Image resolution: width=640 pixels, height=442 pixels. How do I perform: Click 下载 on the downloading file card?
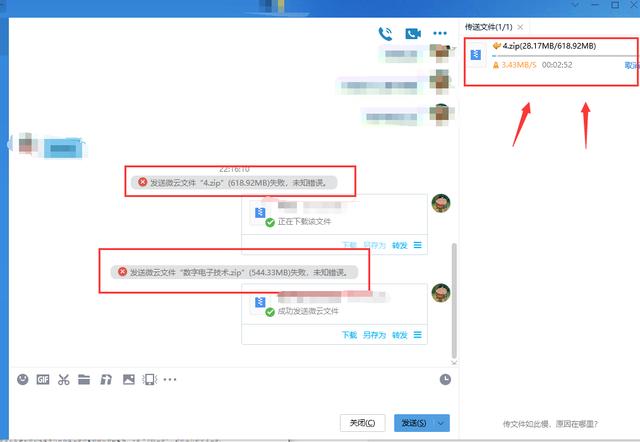pos(349,245)
